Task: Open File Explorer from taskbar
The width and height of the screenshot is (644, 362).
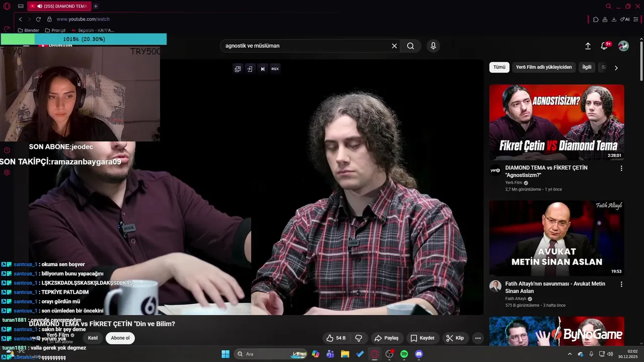Action: click(x=345, y=354)
